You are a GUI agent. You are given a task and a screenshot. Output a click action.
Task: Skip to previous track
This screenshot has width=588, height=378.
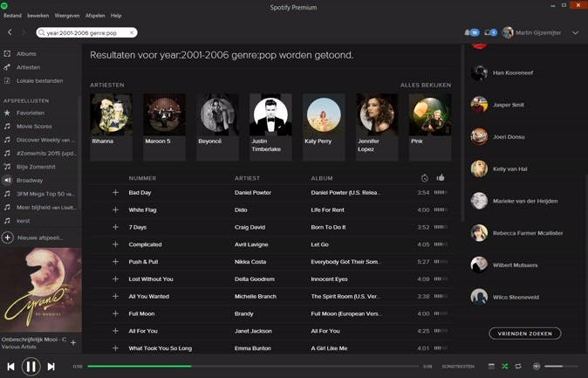(10, 367)
